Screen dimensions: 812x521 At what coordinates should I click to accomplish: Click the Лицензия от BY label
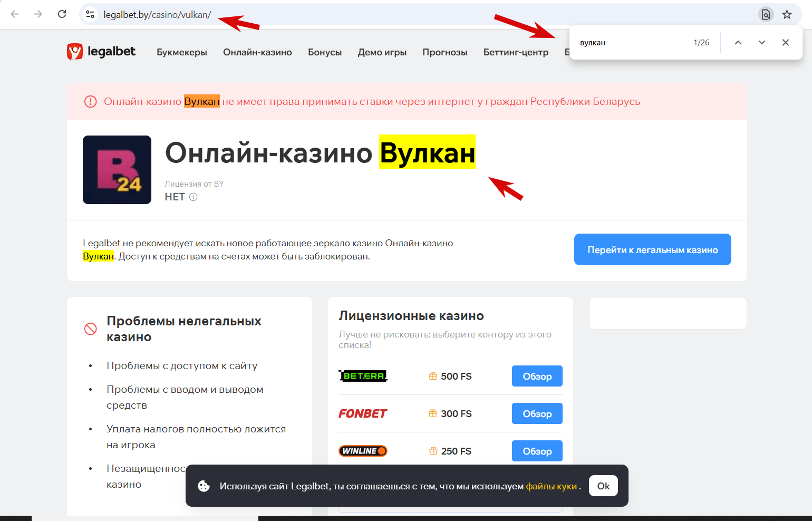pyautogui.click(x=194, y=184)
